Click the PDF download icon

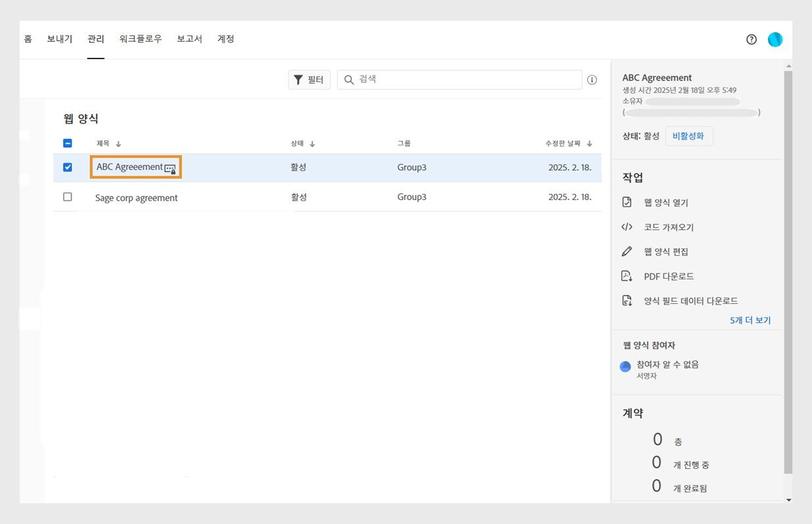[627, 276]
